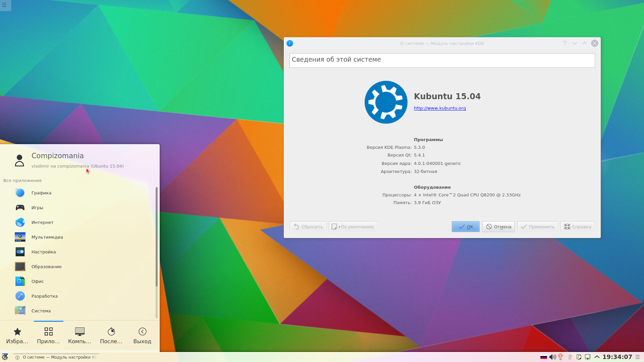Click the Сведения об этой системе search field
Viewport: 644px width, 362px height.
(x=442, y=60)
